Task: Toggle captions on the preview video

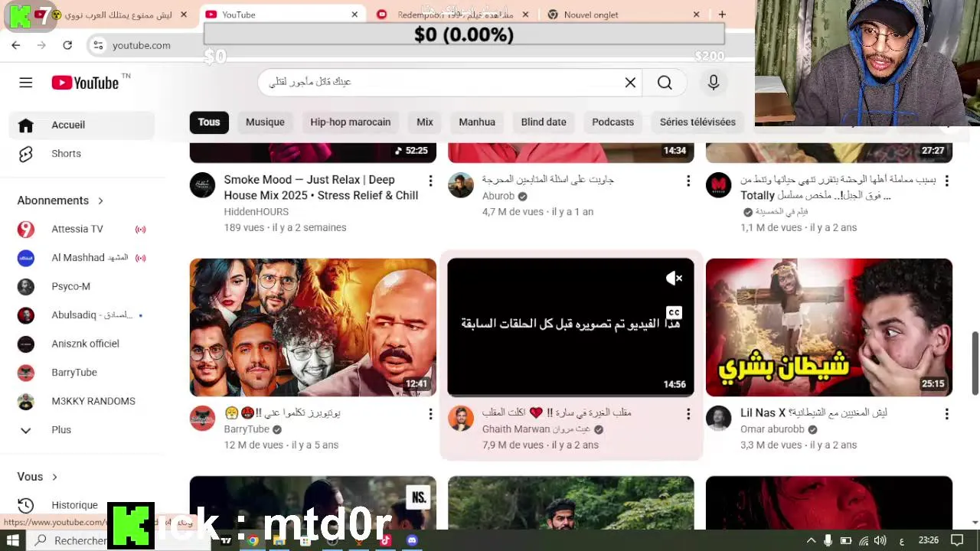Action: coord(674,312)
